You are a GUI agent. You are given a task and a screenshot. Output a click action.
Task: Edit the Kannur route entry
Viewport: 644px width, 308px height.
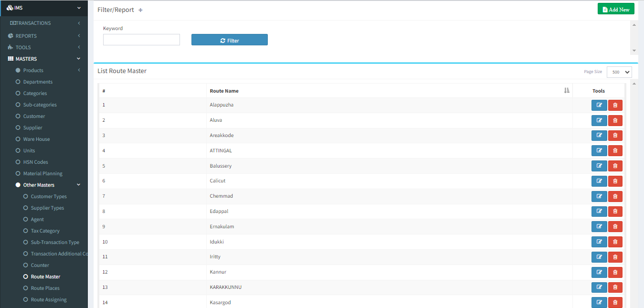point(599,272)
